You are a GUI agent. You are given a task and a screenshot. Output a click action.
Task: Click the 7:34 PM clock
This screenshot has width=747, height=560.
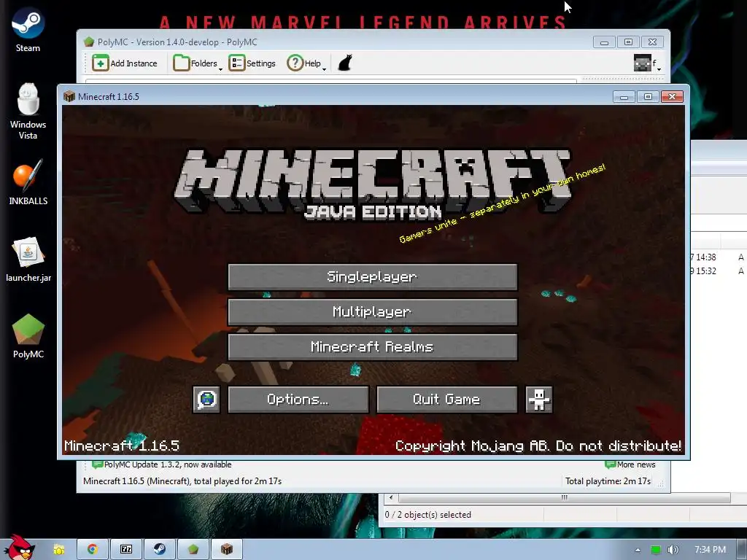pos(710,550)
